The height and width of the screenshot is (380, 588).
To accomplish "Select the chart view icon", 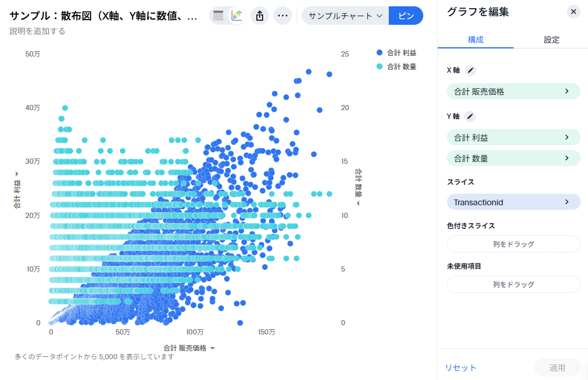I will pos(236,16).
